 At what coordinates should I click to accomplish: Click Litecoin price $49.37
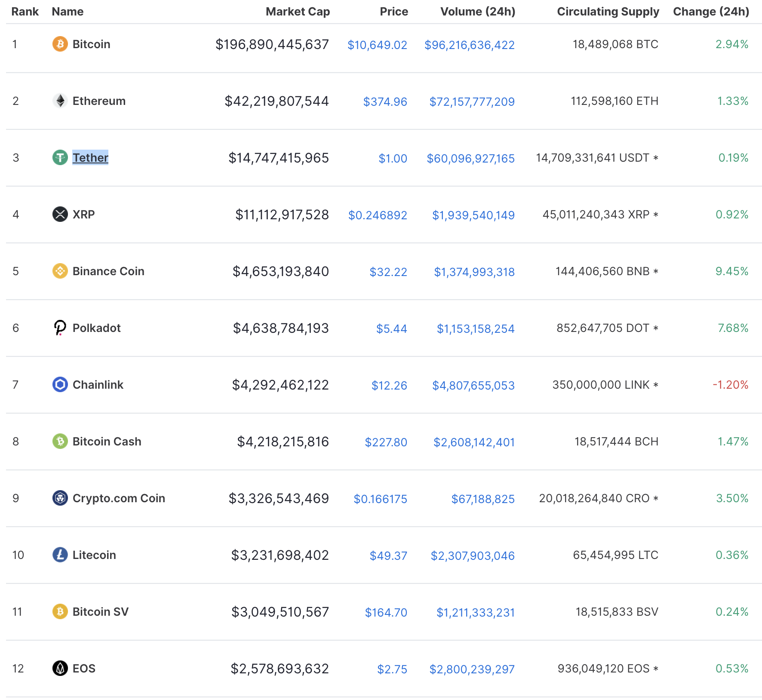click(388, 556)
